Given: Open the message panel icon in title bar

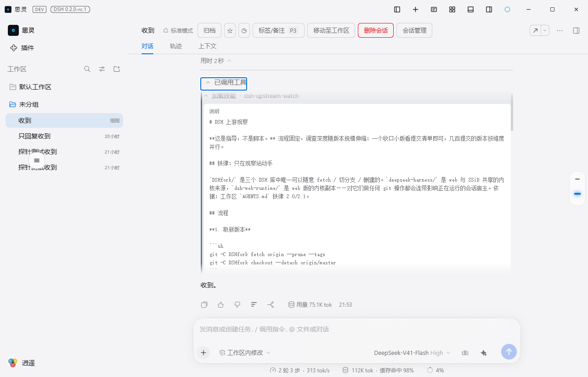Looking at the screenshot, I should pyautogui.click(x=434, y=9).
